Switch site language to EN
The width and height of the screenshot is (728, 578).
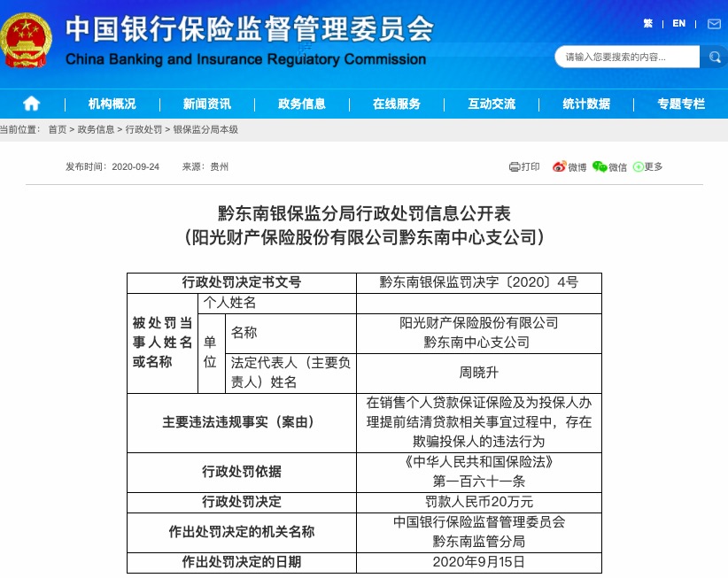[x=678, y=24]
